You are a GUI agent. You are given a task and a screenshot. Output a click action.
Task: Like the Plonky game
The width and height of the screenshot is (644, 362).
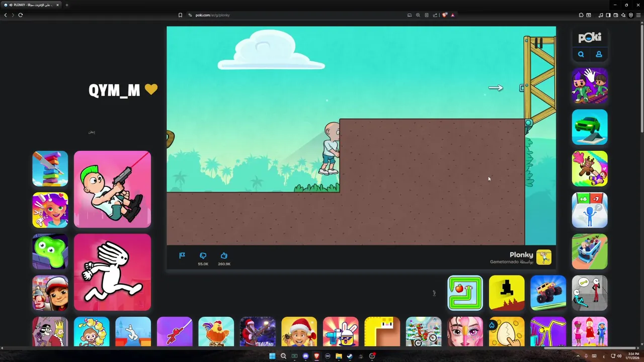coord(224,255)
